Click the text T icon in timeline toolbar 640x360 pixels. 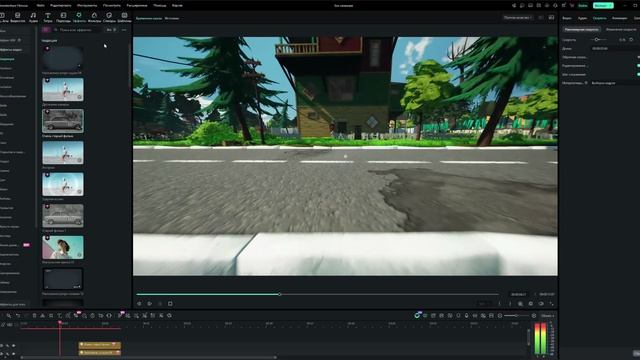click(60, 316)
